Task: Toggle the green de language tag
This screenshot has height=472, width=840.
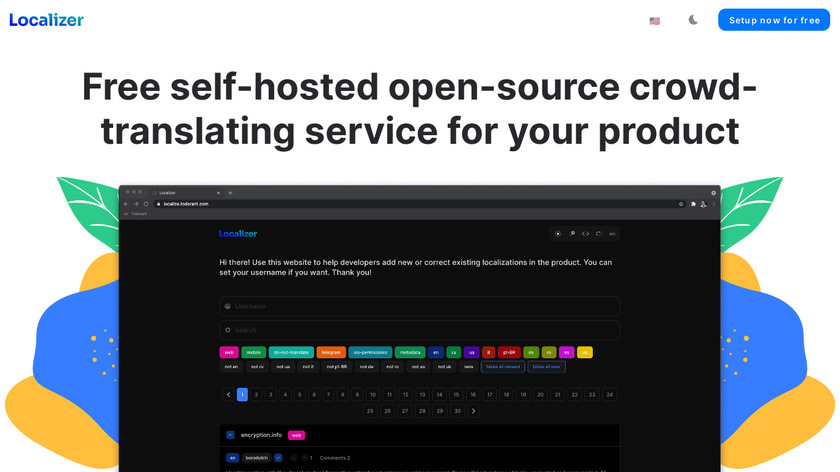Action: click(x=531, y=353)
